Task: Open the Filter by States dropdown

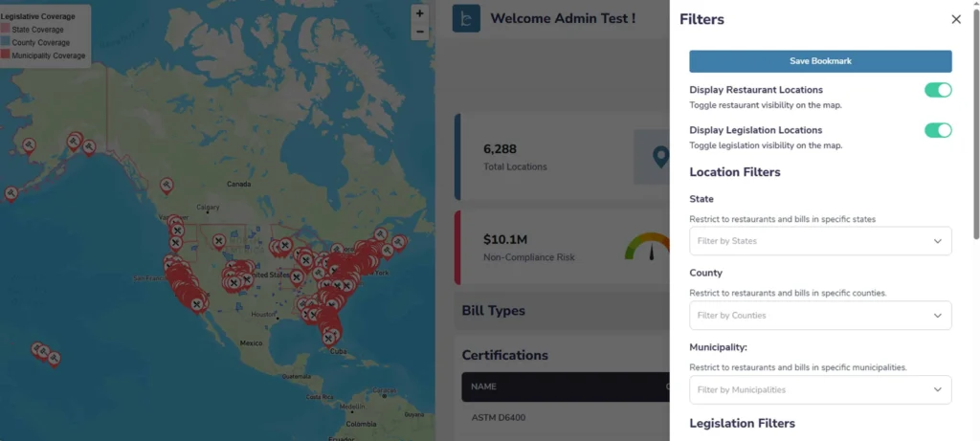Action: [820, 241]
